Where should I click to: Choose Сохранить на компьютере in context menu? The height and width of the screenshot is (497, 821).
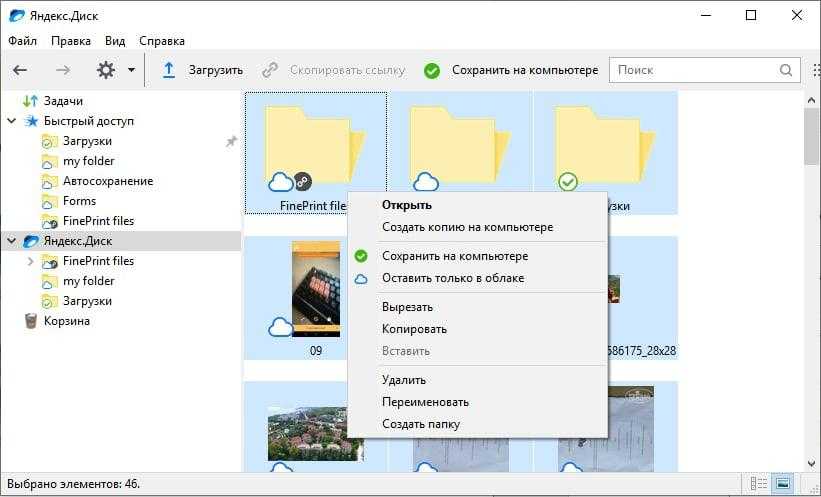click(x=477, y=256)
